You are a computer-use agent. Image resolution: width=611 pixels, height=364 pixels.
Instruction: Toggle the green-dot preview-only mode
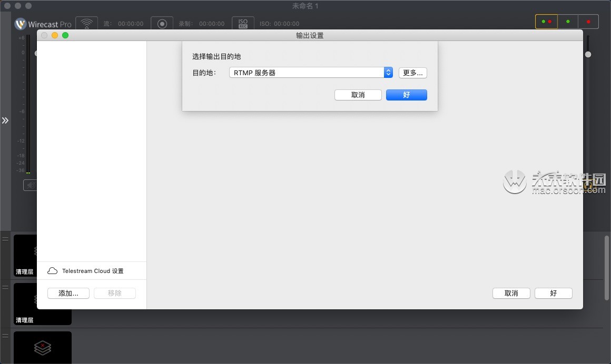[567, 21]
